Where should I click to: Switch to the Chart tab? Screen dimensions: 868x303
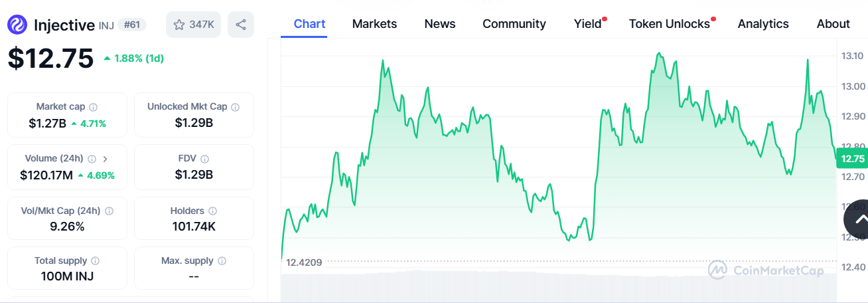tap(309, 24)
